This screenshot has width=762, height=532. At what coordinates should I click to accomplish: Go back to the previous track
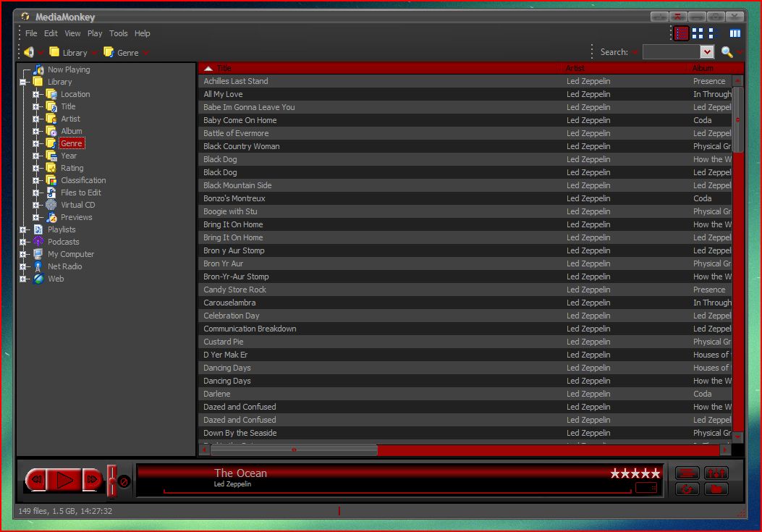tap(36, 480)
